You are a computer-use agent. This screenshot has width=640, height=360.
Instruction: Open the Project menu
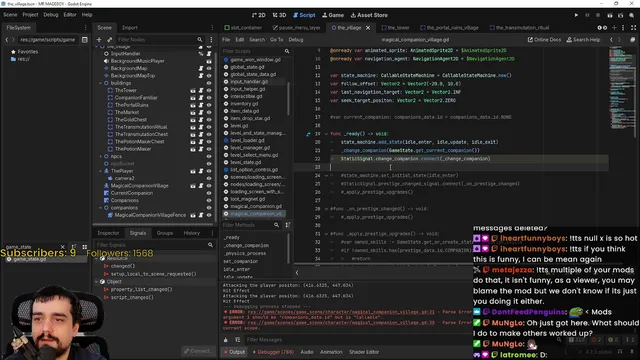coord(30,15)
